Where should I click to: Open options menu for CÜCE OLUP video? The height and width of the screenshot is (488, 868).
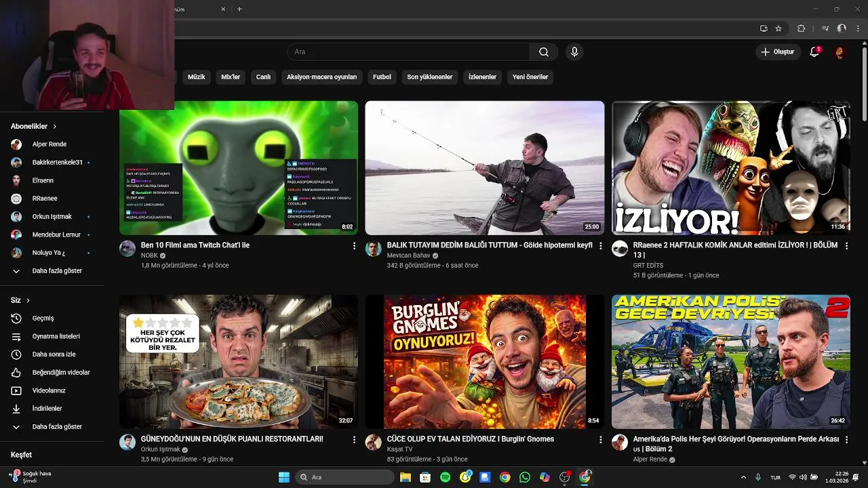click(x=600, y=440)
